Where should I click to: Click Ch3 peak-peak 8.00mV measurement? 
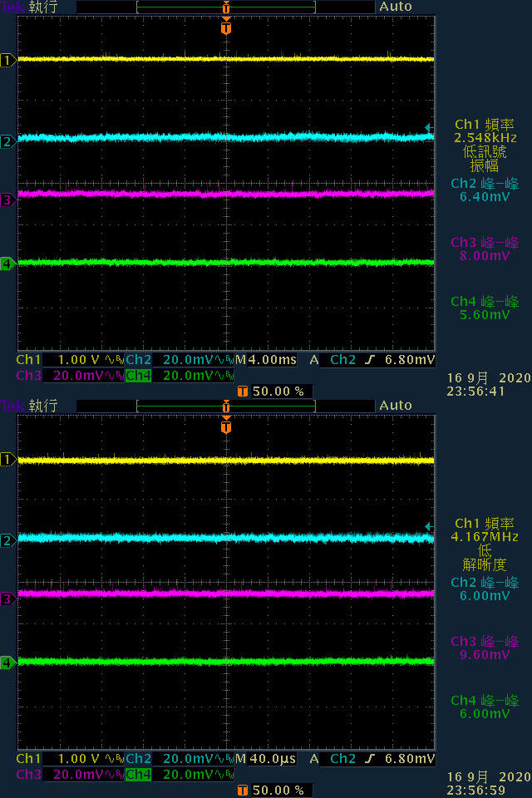(485, 249)
